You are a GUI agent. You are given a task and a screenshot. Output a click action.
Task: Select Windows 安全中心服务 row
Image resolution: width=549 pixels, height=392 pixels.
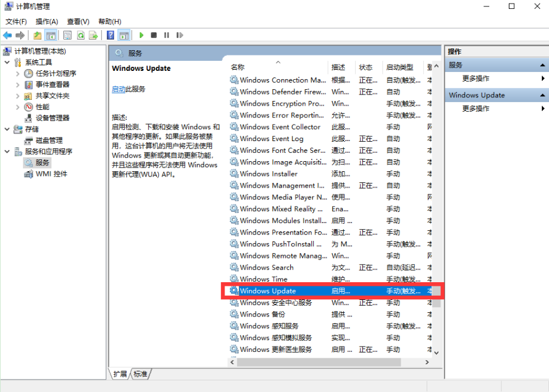tap(330, 302)
